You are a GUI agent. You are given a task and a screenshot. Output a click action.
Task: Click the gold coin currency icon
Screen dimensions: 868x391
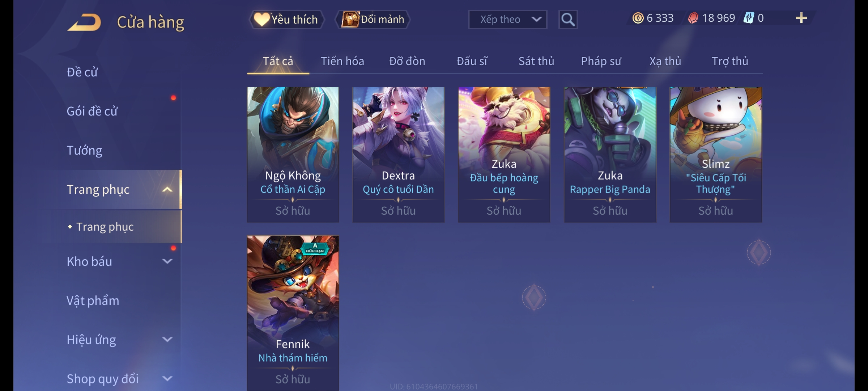tap(638, 18)
